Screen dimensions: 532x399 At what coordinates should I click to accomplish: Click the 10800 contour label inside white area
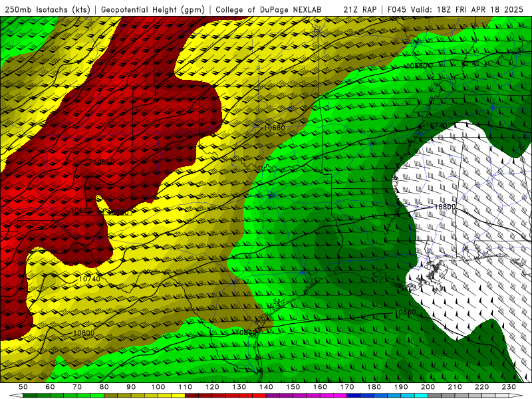[x=445, y=207]
